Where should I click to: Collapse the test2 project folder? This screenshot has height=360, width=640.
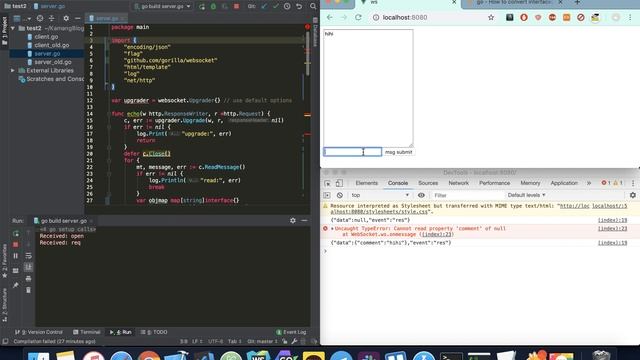[13, 28]
